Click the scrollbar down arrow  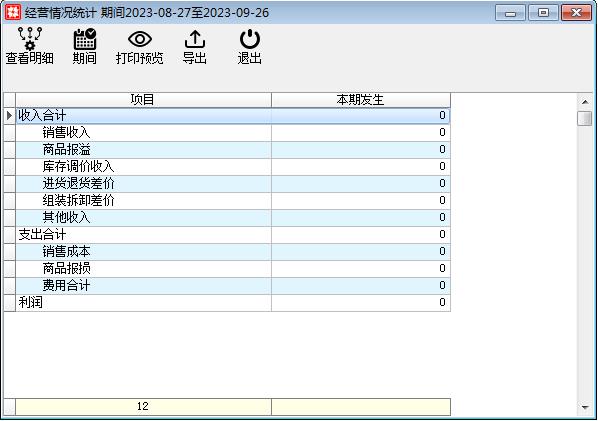point(585,408)
